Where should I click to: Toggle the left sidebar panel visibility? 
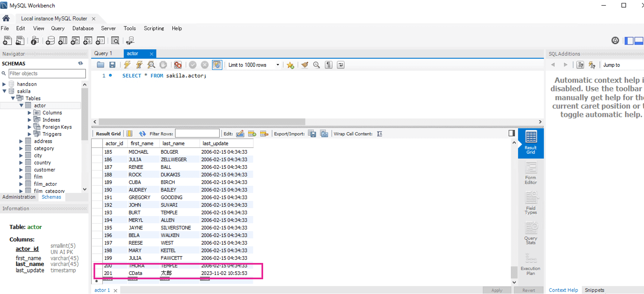pos(629,40)
